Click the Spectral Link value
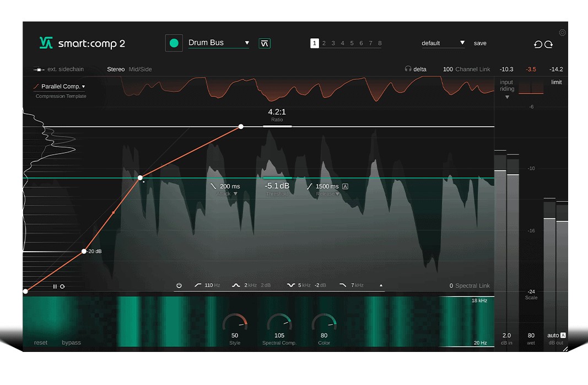This screenshot has width=588, height=385. [x=451, y=286]
